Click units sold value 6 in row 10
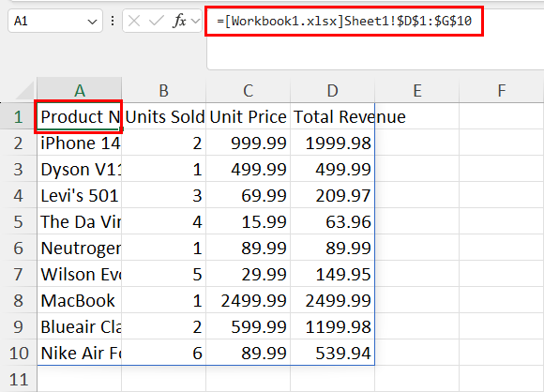 (x=164, y=353)
